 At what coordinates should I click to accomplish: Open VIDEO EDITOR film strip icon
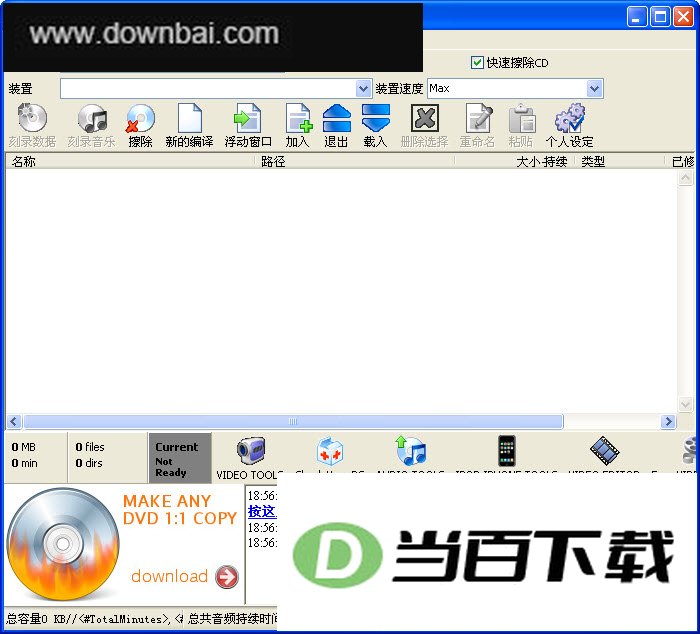(x=604, y=451)
